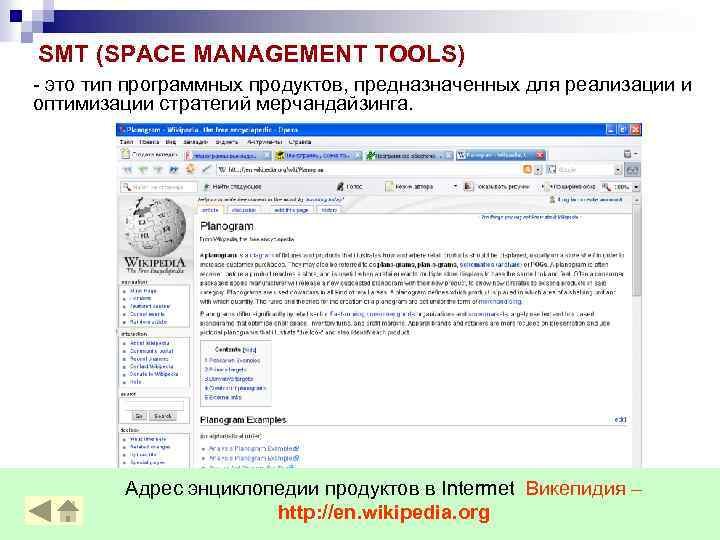Select the edit this page tab
Screen dimensions: 720x540
(x=291, y=210)
